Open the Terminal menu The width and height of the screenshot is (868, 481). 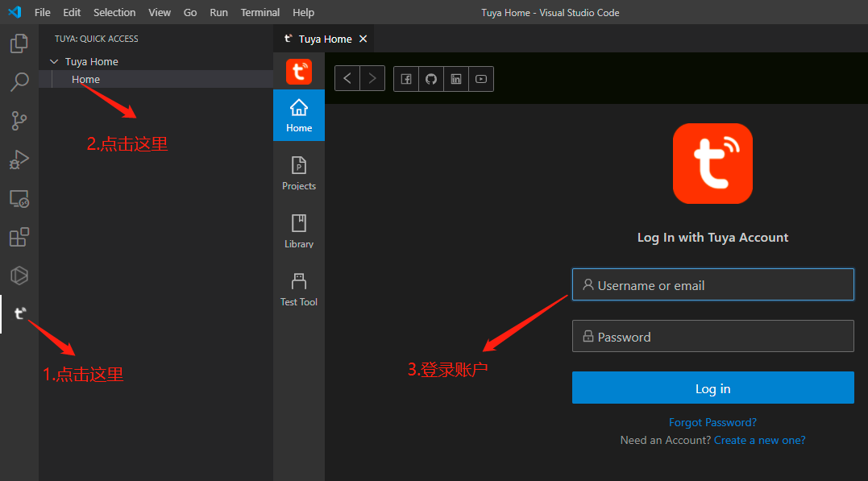[260, 12]
